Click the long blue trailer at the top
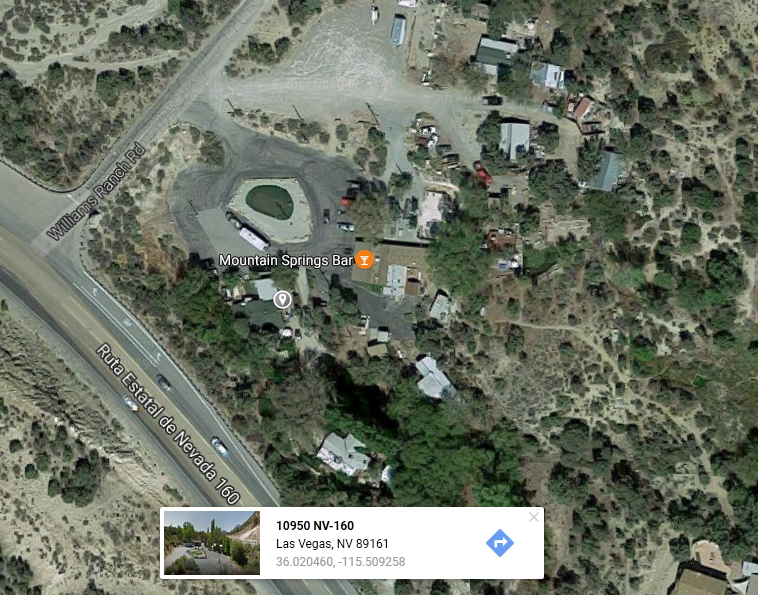 [x=398, y=30]
